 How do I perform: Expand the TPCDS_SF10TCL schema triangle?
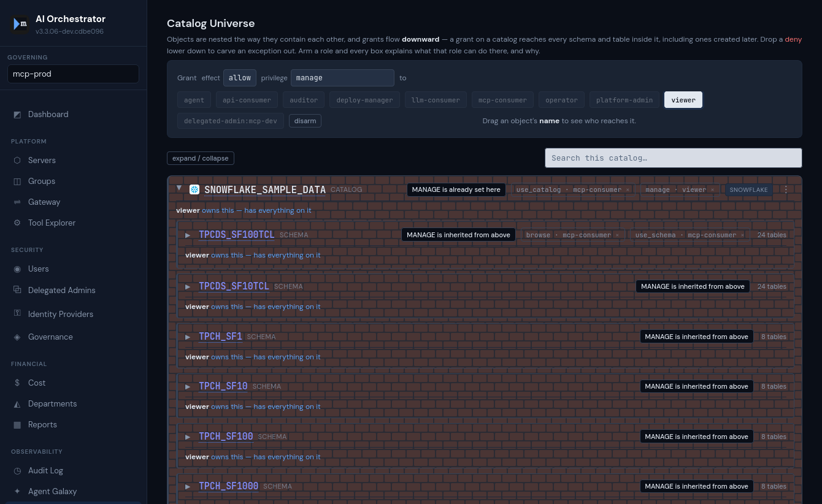pos(188,287)
